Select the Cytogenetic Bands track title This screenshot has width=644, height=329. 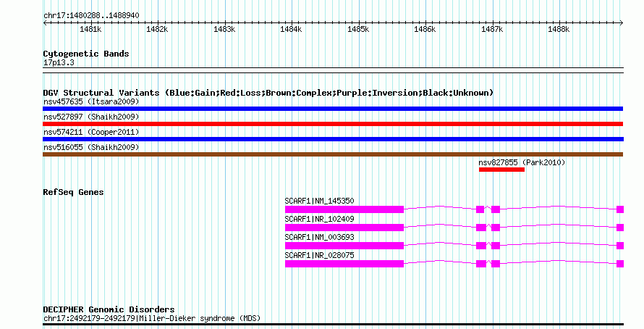click(86, 54)
